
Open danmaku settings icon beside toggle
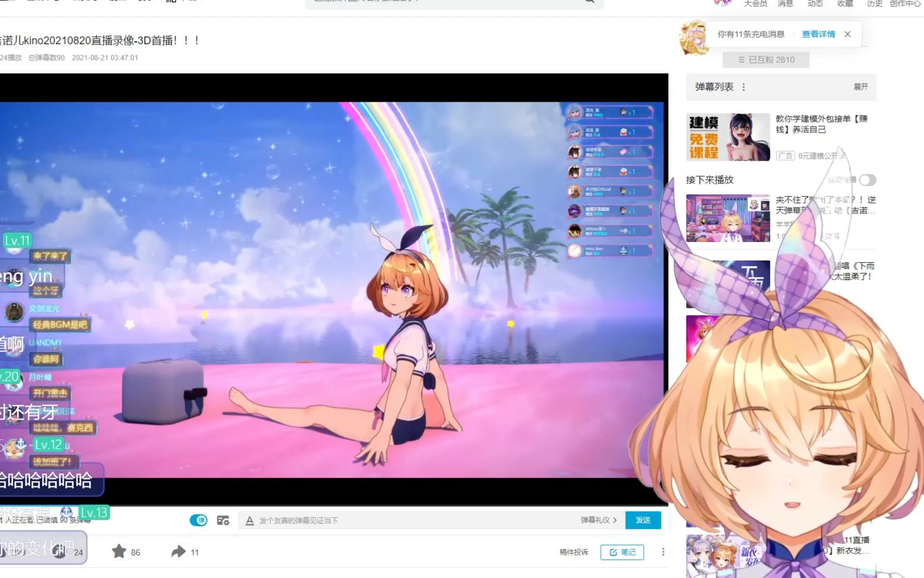[223, 520]
